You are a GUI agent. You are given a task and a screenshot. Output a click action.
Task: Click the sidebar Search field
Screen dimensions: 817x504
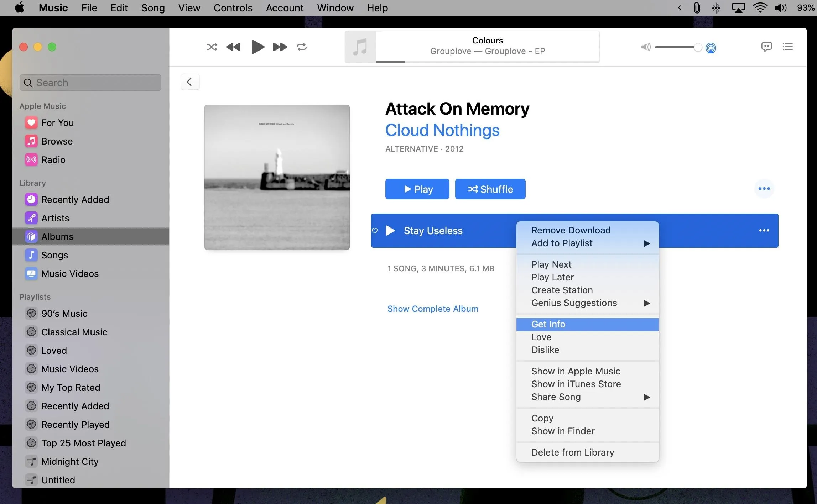click(90, 83)
